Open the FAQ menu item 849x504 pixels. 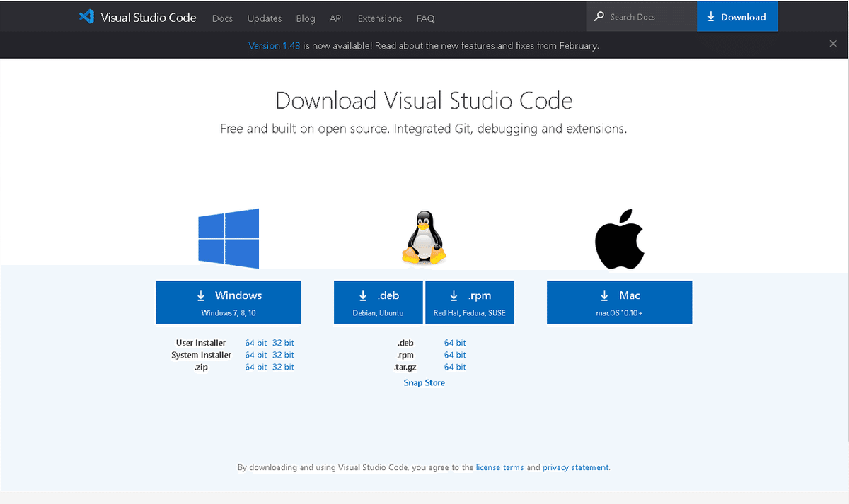pos(425,18)
